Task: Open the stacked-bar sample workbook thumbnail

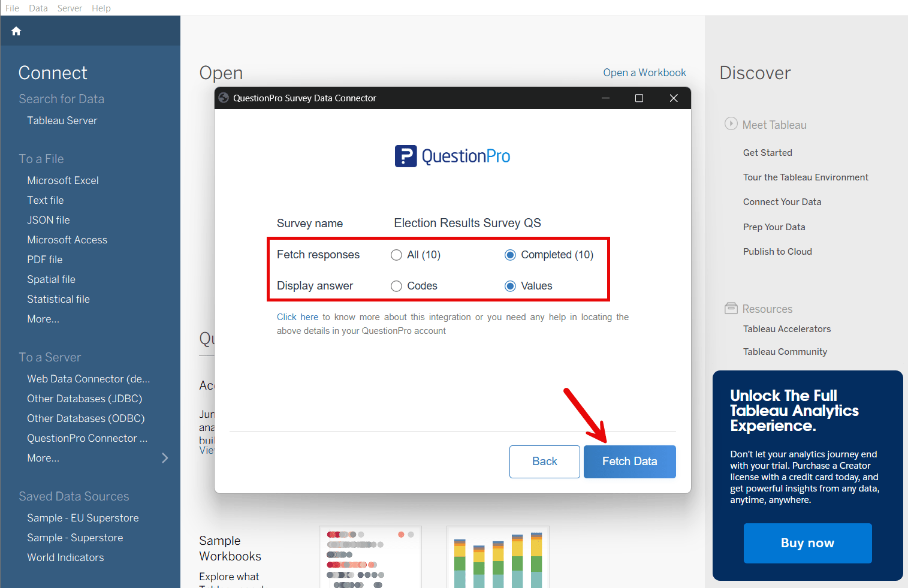Action: [498, 557]
